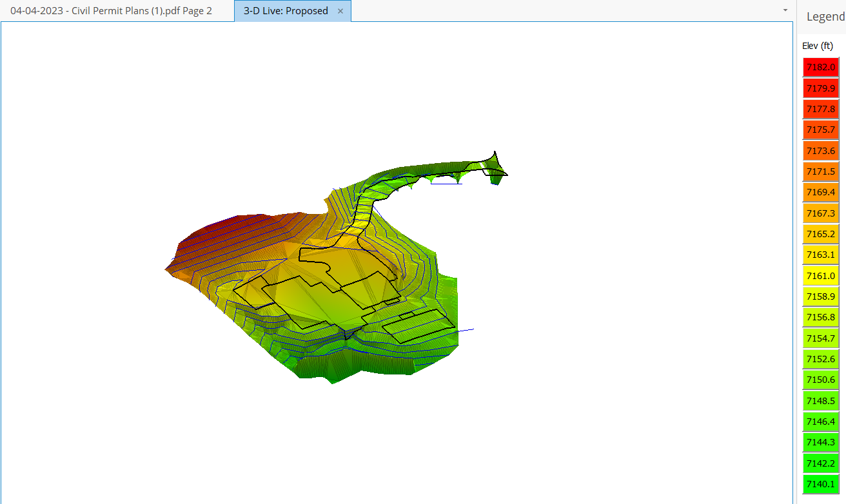Click the Legend panel header
846x504 pixels.
tap(825, 17)
